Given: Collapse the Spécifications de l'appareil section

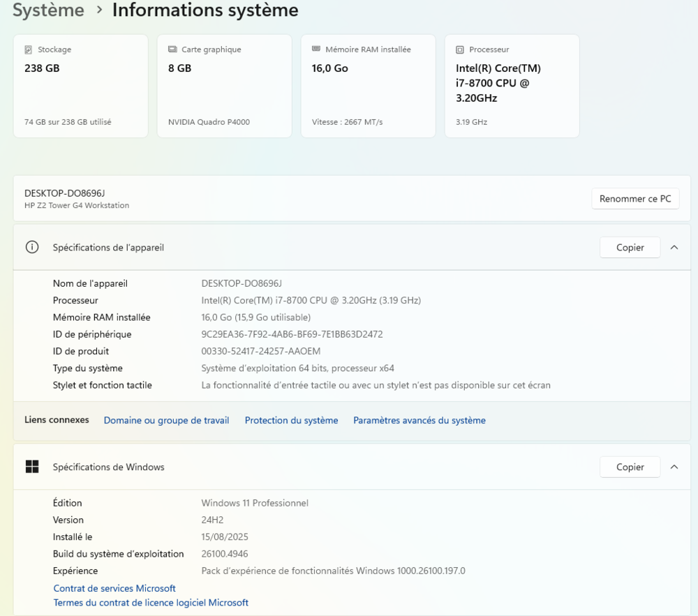Looking at the screenshot, I should tap(674, 247).
